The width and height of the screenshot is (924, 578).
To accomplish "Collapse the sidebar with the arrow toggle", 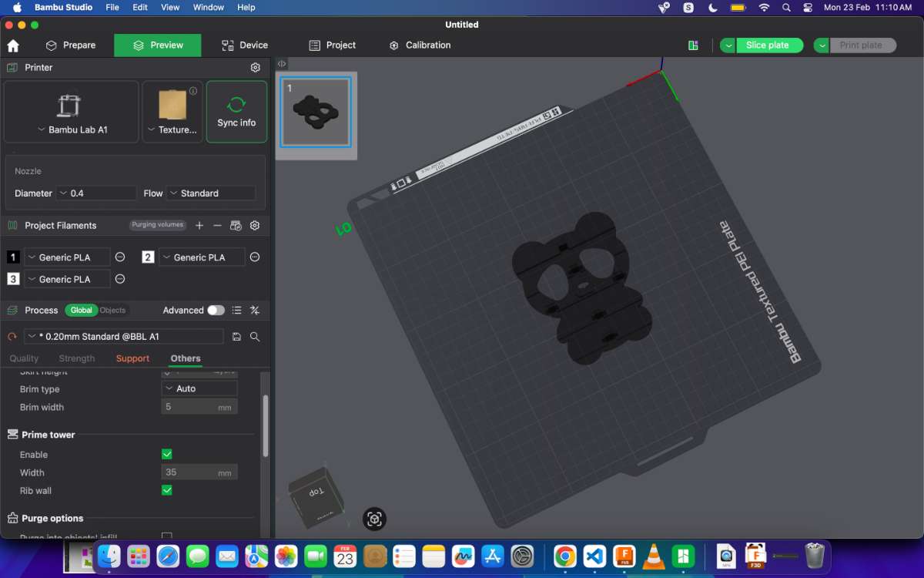I will point(282,64).
